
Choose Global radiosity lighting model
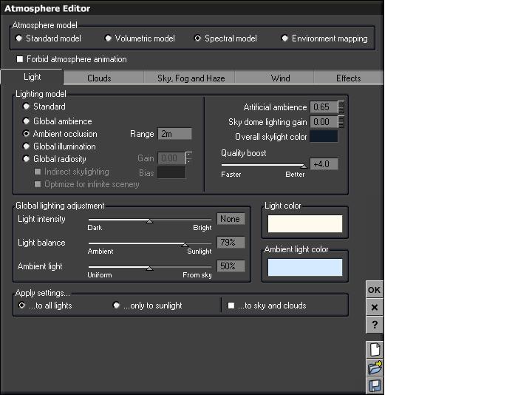point(27,159)
